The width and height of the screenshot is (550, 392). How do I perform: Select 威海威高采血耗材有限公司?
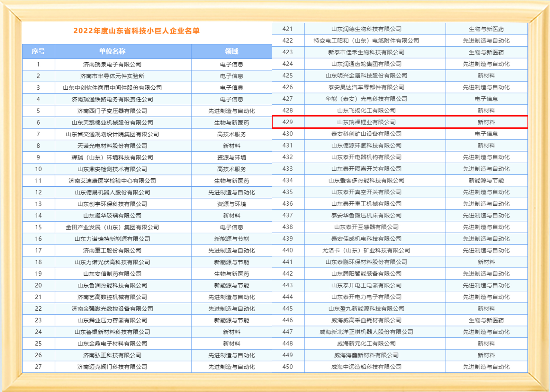(x=366, y=320)
